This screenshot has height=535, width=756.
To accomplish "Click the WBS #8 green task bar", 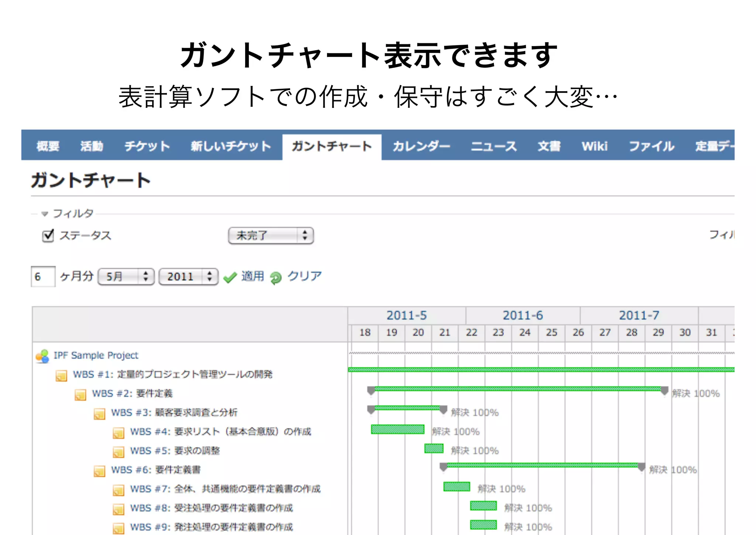I will pos(484,506).
